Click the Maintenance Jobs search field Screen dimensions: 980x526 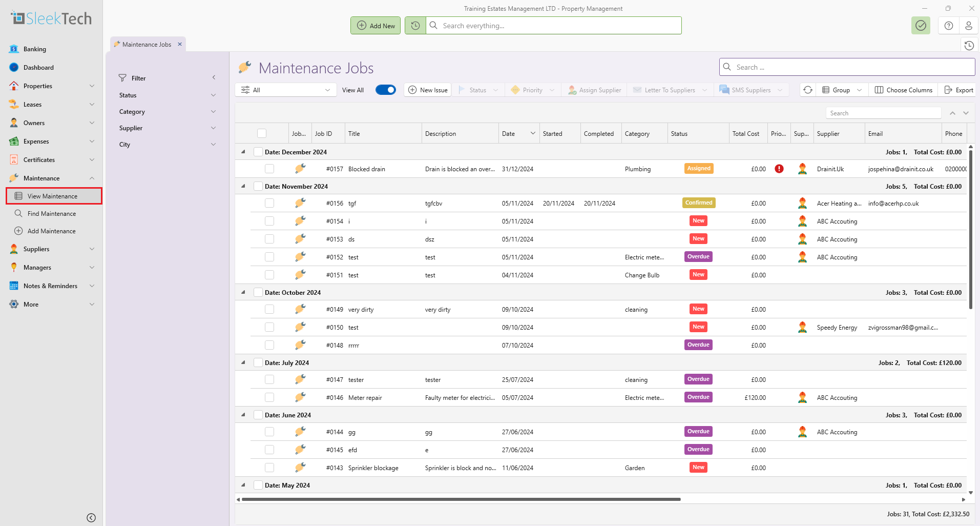tap(847, 67)
